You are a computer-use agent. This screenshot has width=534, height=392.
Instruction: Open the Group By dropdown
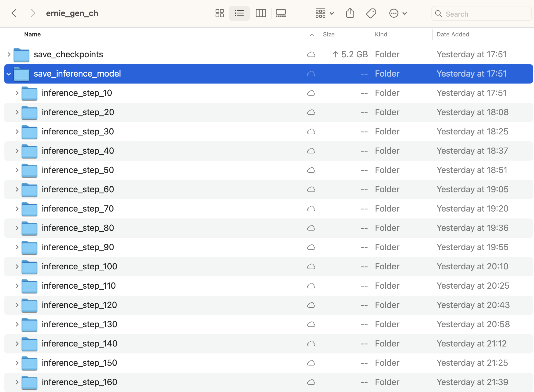[x=324, y=13]
